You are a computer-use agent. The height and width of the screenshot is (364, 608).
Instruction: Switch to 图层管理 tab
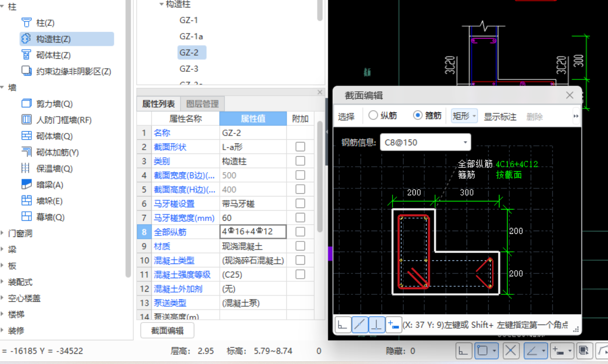coord(202,104)
